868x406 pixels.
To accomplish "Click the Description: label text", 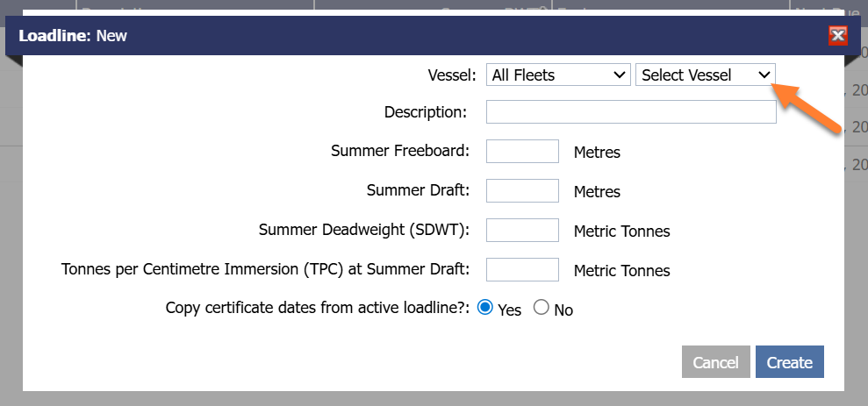I will [425, 112].
